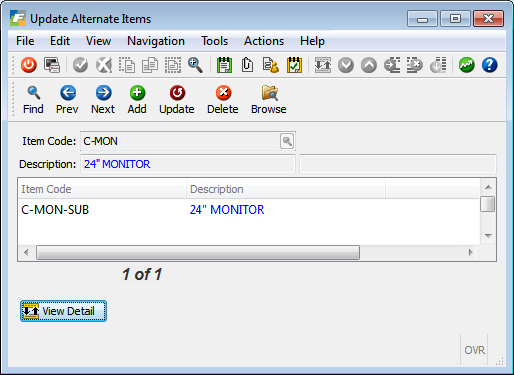Click the Description column header
Viewport: 514px width, 375px height.
tap(286, 189)
